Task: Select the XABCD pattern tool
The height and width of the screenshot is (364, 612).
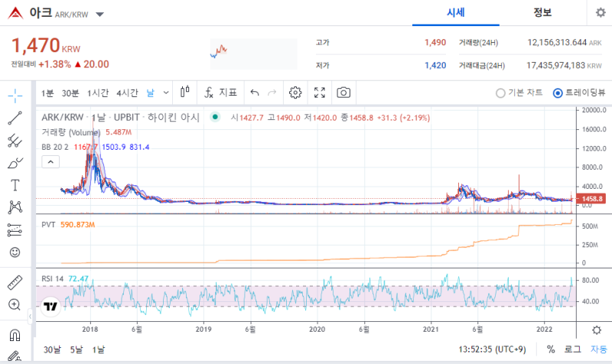Action: pos(15,207)
